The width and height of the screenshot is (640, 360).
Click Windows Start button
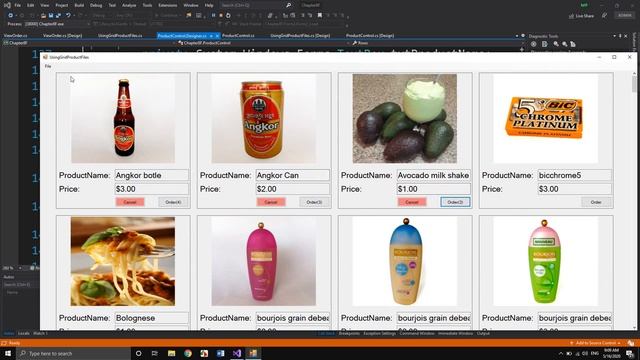(x=8, y=353)
